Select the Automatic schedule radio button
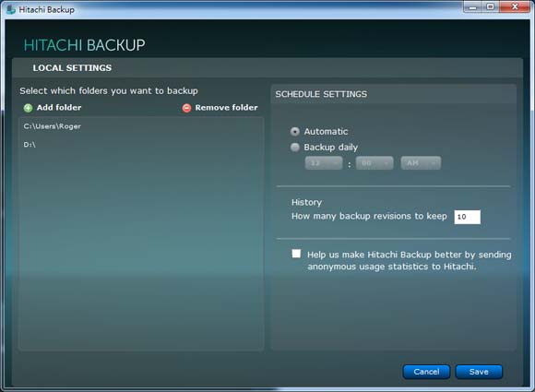 (295, 131)
